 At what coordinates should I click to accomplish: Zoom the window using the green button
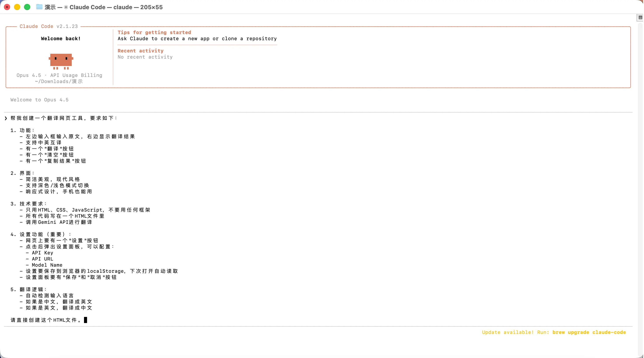click(27, 7)
